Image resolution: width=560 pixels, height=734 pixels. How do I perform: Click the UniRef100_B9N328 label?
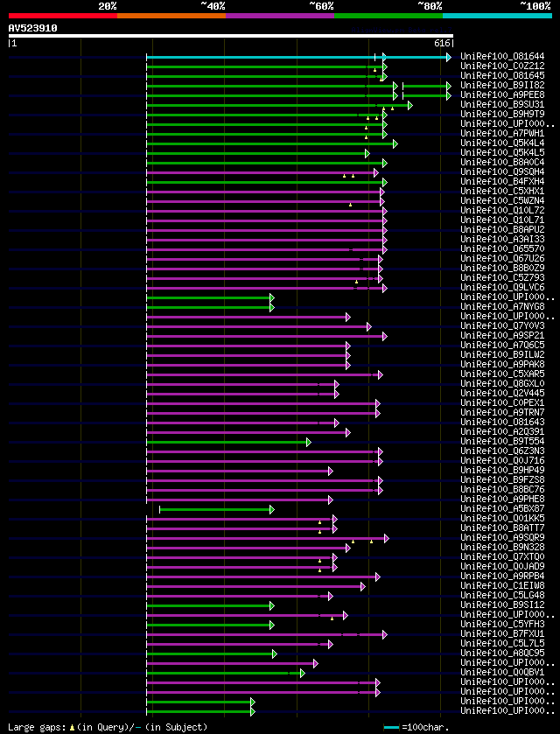[502, 546]
